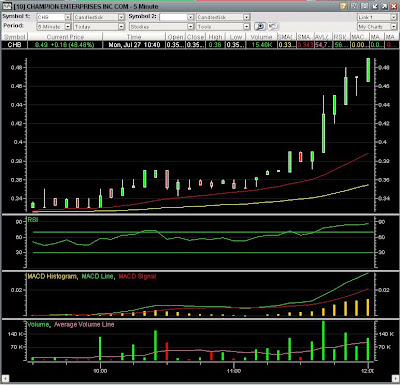The height and width of the screenshot is (385, 400).
Task: Open the Symbol 1 CHB dropdown
Action: pyautogui.click(x=68, y=17)
